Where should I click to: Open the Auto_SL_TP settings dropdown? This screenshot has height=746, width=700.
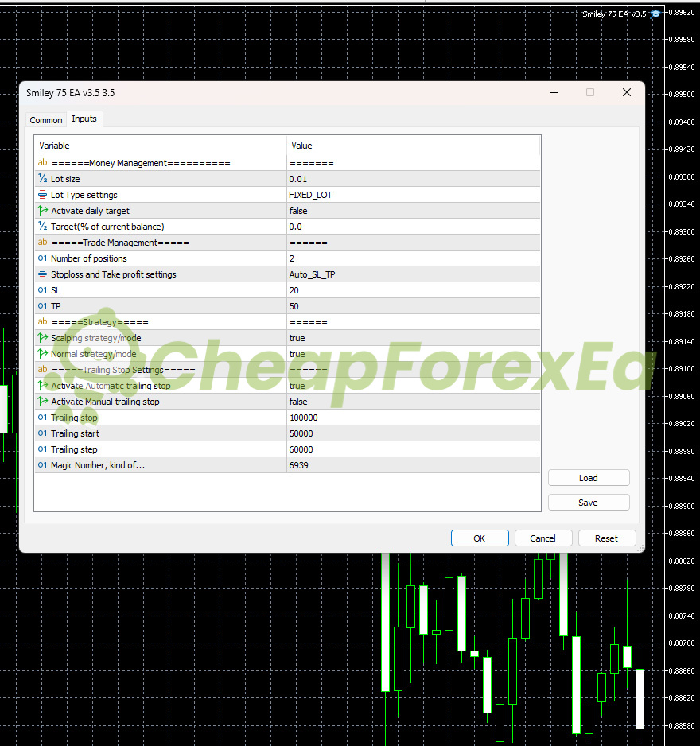tap(413, 274)
